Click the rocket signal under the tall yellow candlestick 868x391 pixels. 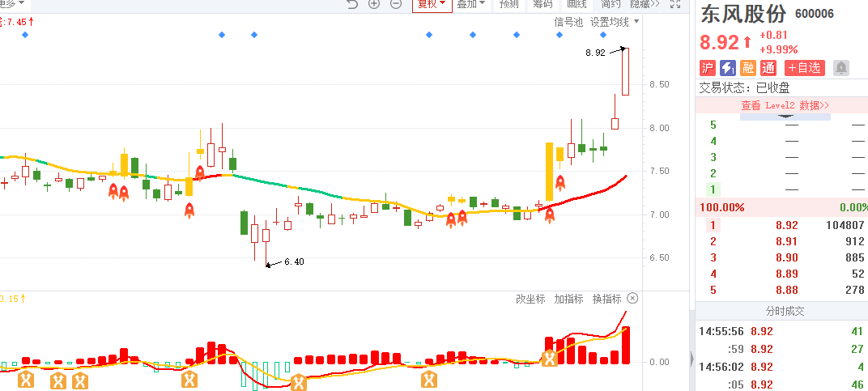tap(549, 215)
